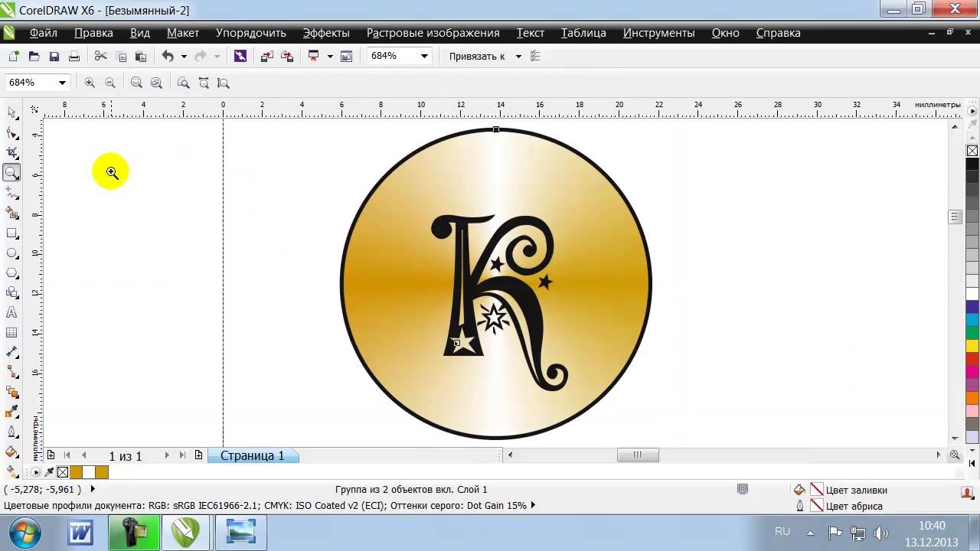The image size is (980, 551).
Task: Open the Растровые изображения menu
Action: tap(433, 33)
